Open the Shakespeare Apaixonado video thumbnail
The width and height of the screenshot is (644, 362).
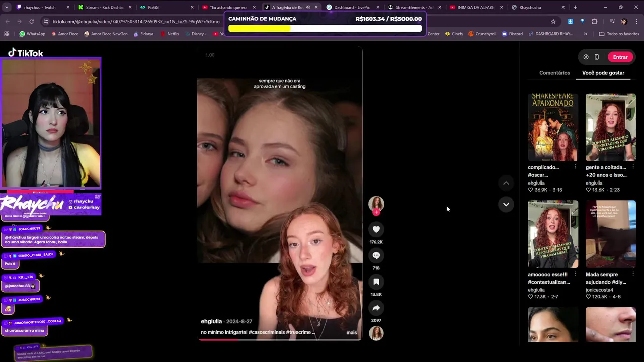tap(553, 127)
